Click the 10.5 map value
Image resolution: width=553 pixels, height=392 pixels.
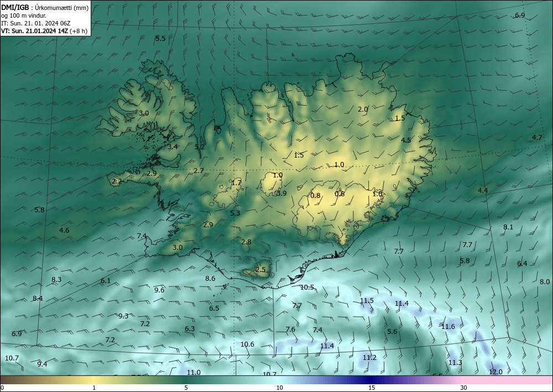(307, 288)
